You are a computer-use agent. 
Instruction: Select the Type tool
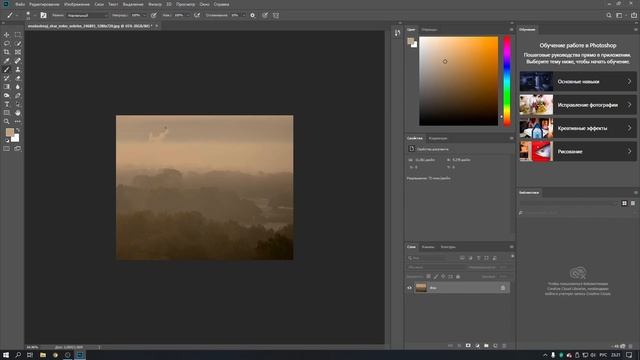tap(7, 104)
